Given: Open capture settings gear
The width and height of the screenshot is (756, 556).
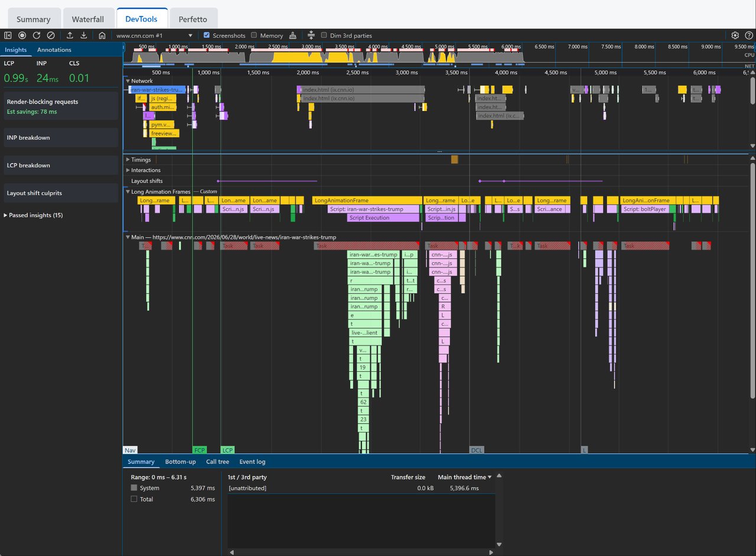Looking at the screenshot, I should click(x=735, y=35).
